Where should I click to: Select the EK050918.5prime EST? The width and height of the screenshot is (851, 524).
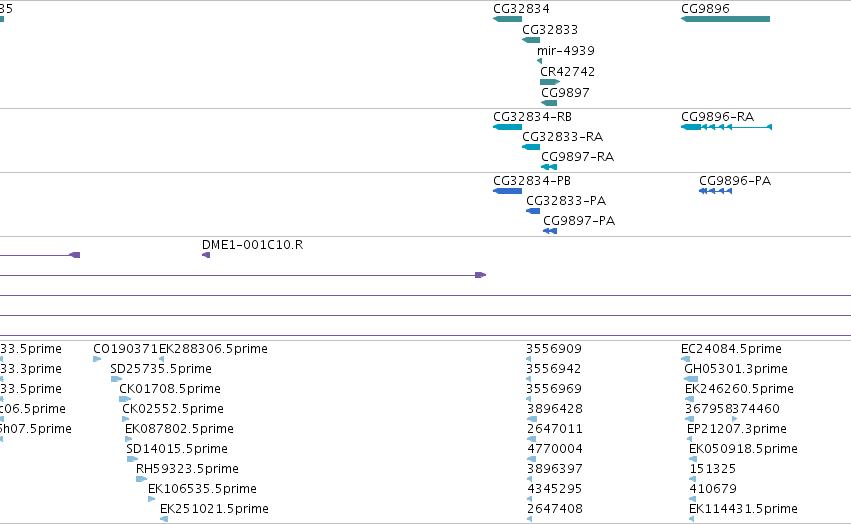(743, 449)
